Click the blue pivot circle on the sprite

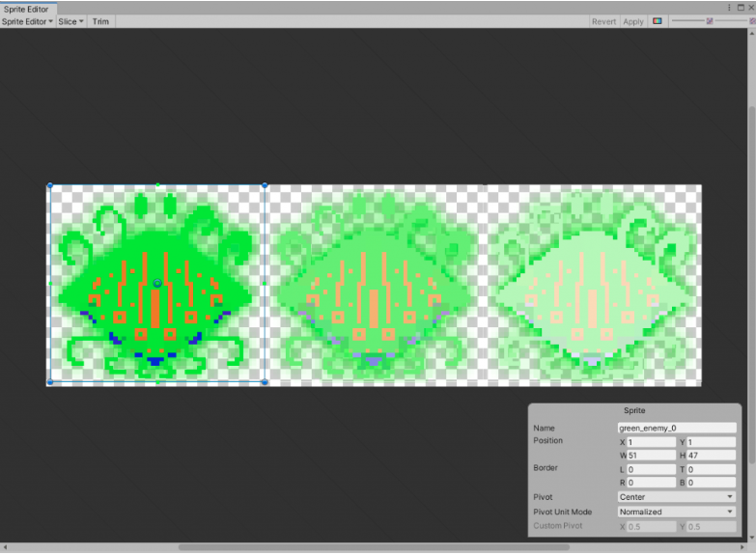point(157,283)
